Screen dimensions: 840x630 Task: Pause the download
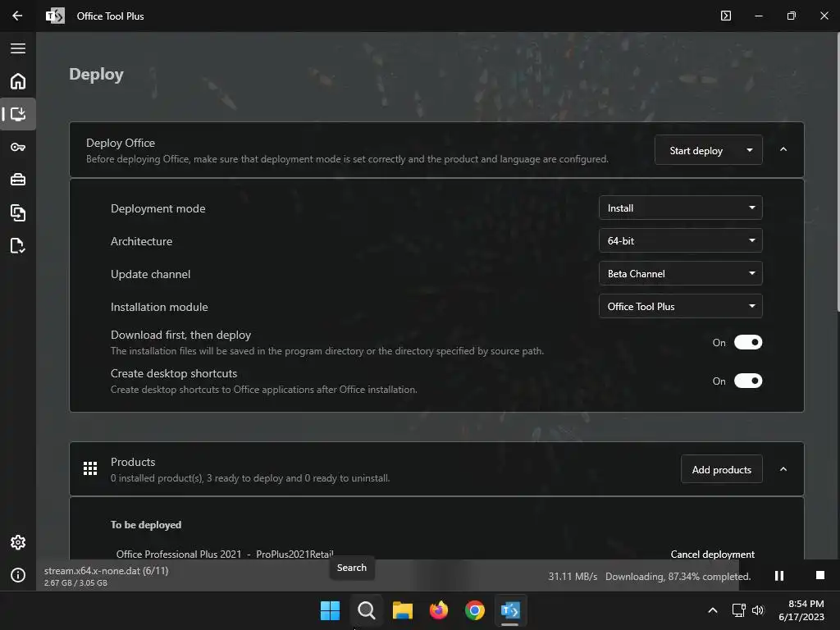(779, 575)
